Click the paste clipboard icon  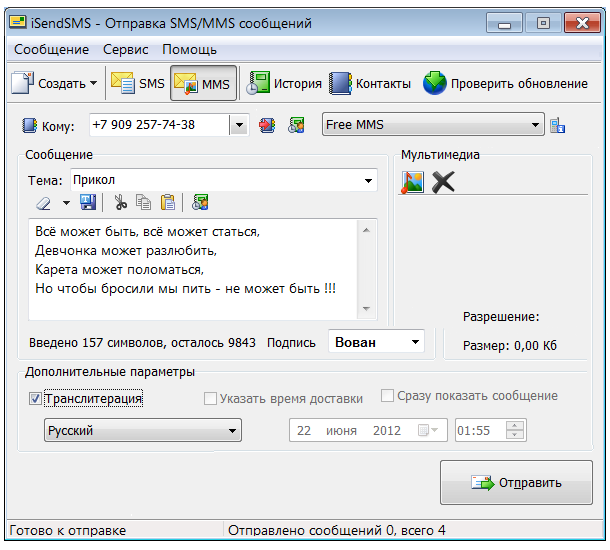[x=168, y=203]
